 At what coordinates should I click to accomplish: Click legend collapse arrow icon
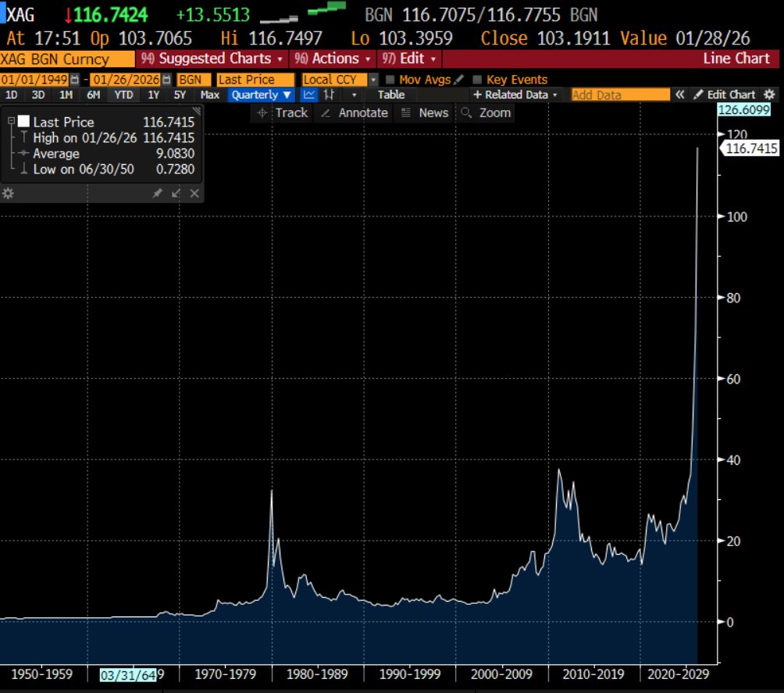(176, 193)
